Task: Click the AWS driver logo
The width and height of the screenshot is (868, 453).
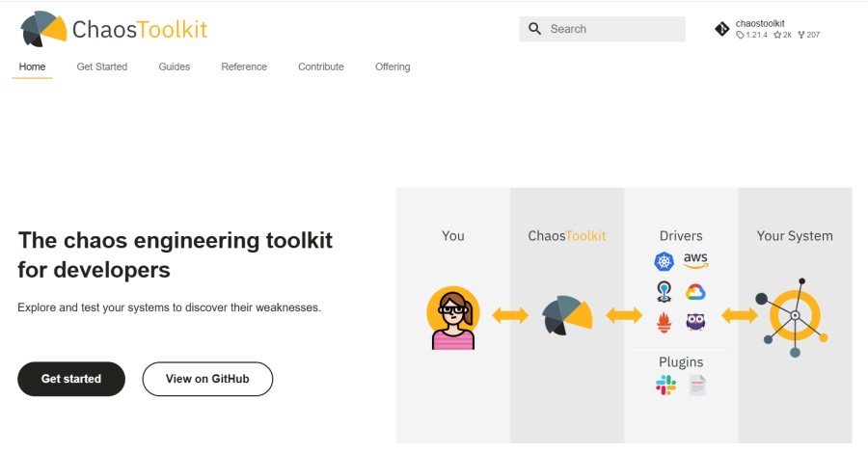Action: [x=695, y=260]
